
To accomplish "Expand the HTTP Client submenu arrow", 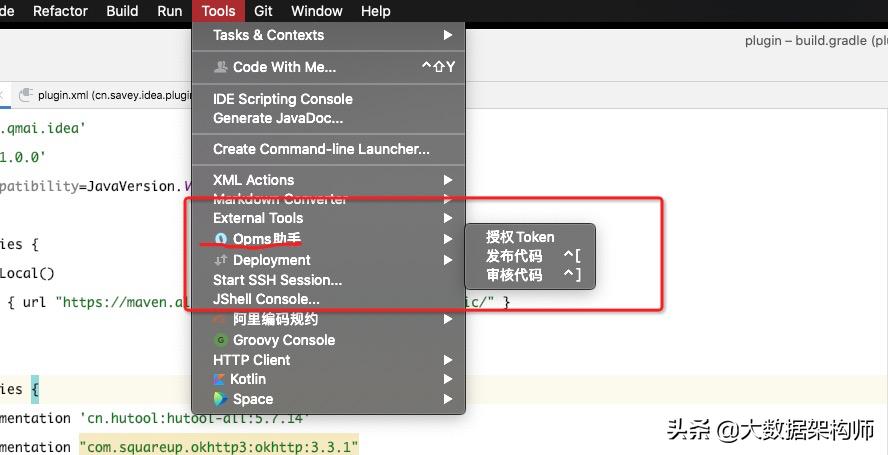I will 448,360.
